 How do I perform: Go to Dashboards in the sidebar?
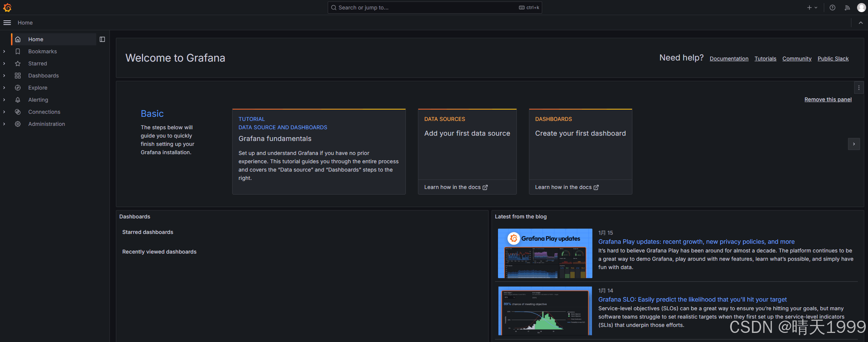[43, 76]
